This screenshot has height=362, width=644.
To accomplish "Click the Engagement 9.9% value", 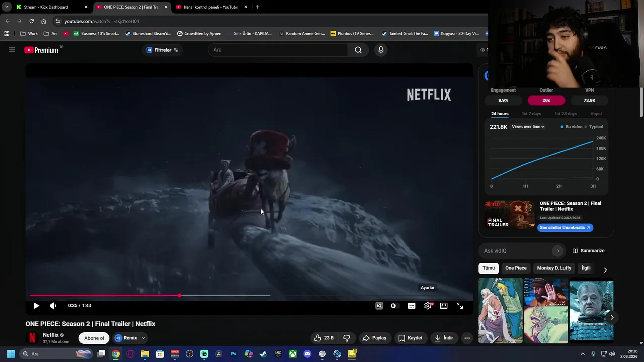I will (503, 100).
